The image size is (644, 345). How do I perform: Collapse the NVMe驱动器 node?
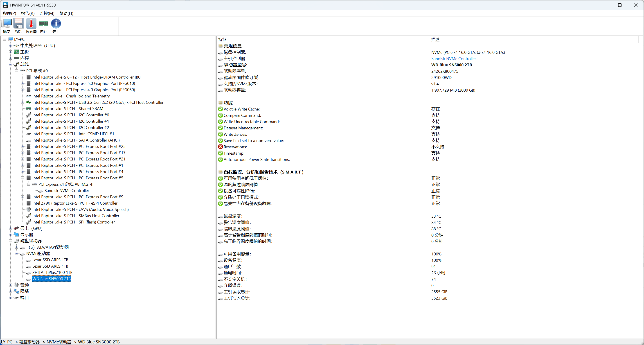click(16, 253)
